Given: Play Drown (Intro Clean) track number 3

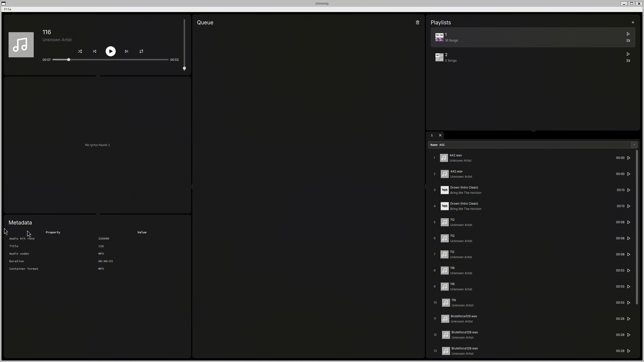Looking at the screenshot, I should click(x=629, y=190).
